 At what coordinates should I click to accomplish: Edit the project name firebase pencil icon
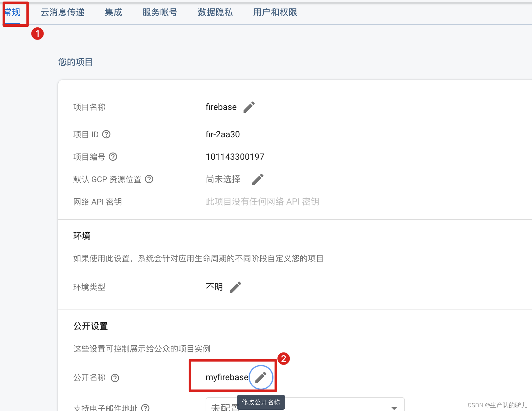pos(249,107)
